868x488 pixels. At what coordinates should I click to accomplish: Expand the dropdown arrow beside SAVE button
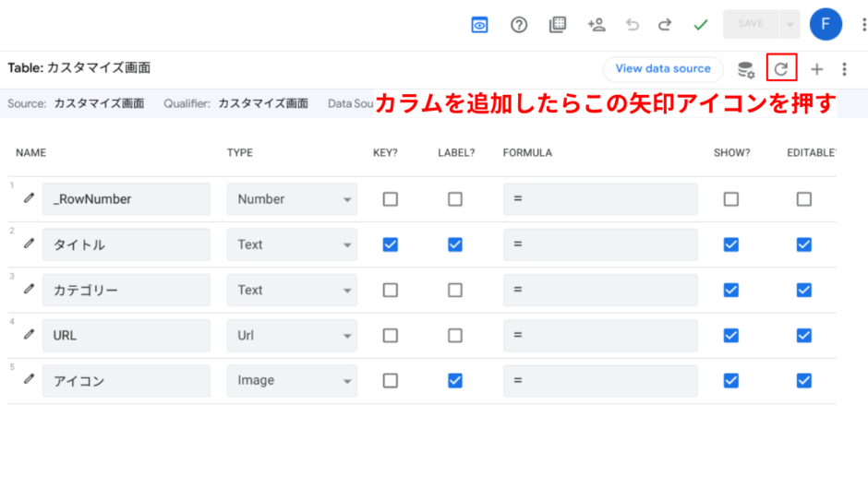click(x=789, y=25)
